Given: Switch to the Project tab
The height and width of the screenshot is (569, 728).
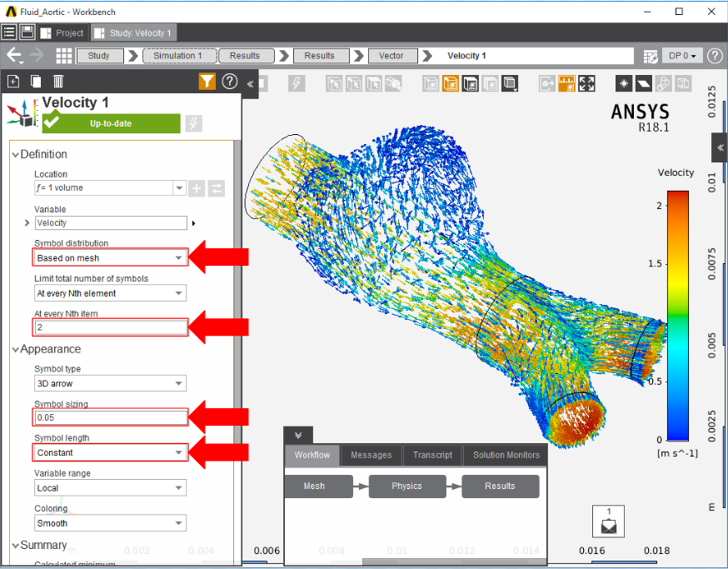Looking at the screenshot, I should pos(63,33).
